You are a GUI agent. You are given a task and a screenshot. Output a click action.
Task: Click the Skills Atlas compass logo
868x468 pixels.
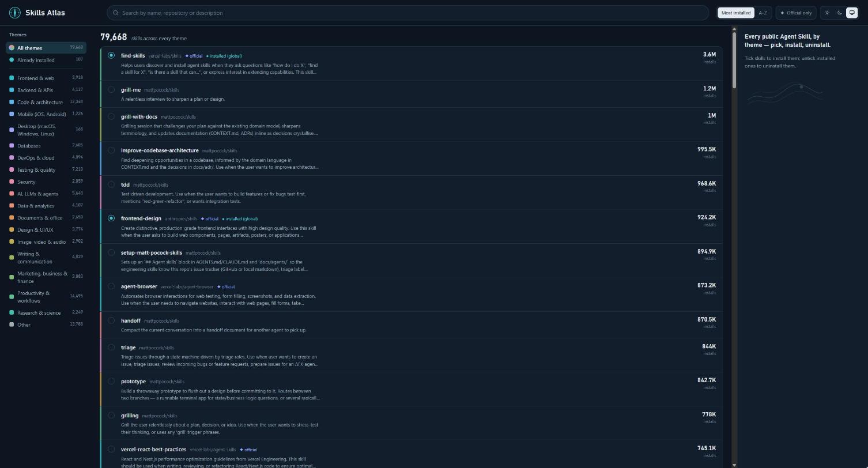pyautogui.click(x=15, y=13)
